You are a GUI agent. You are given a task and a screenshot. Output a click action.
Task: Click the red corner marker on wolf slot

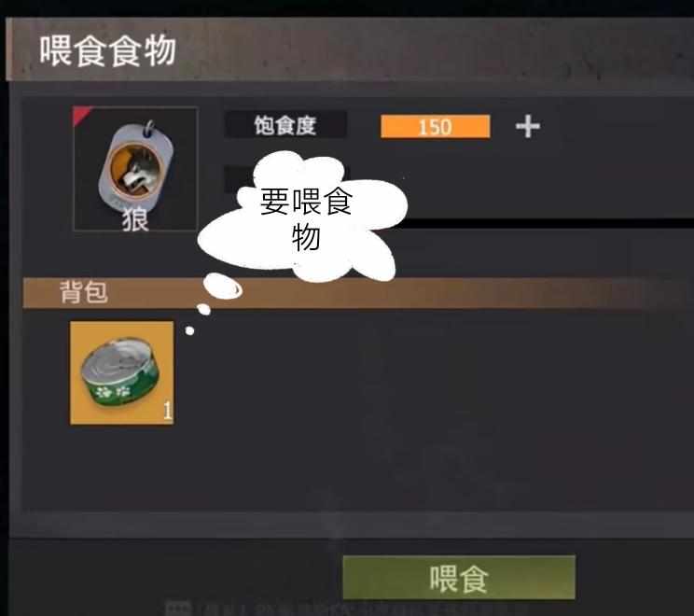[x=81, y=115]
